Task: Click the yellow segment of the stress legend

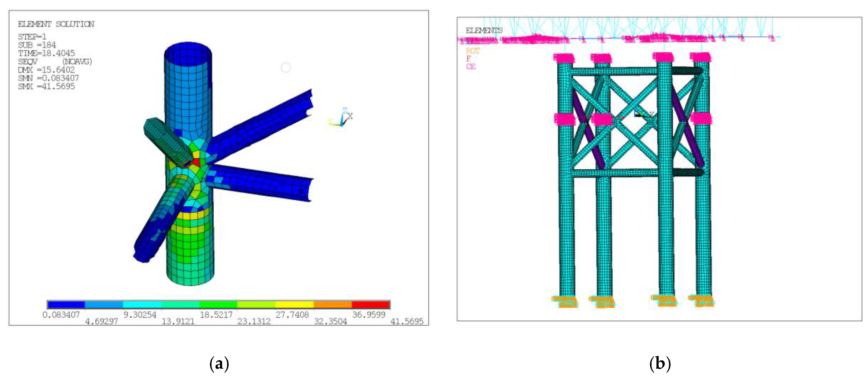Action: [x=294, y=304]
